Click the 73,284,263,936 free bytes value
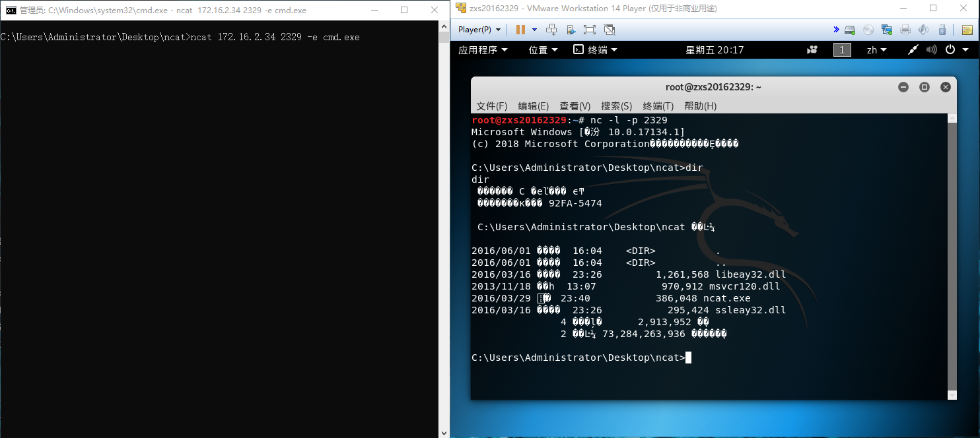980x438 pixels. (644, 334)
